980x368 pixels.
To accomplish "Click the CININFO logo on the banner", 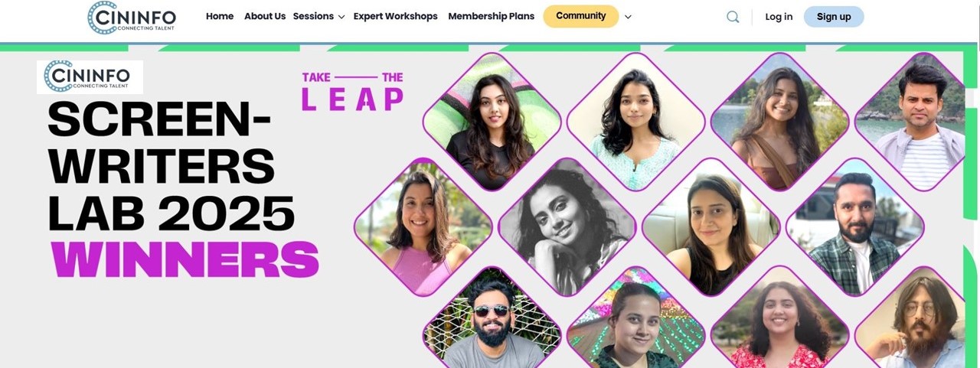I will (90, 77).
